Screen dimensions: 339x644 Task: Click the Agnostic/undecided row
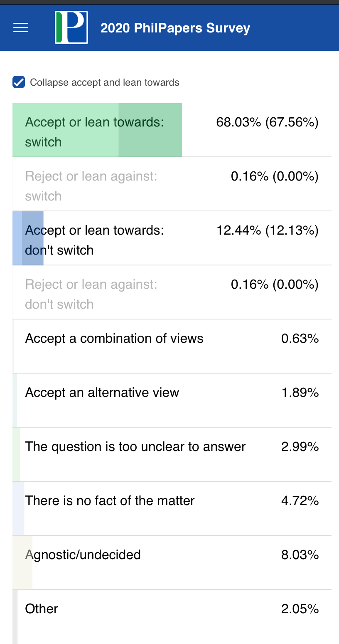pyautogui.click(x=172, y=563)
